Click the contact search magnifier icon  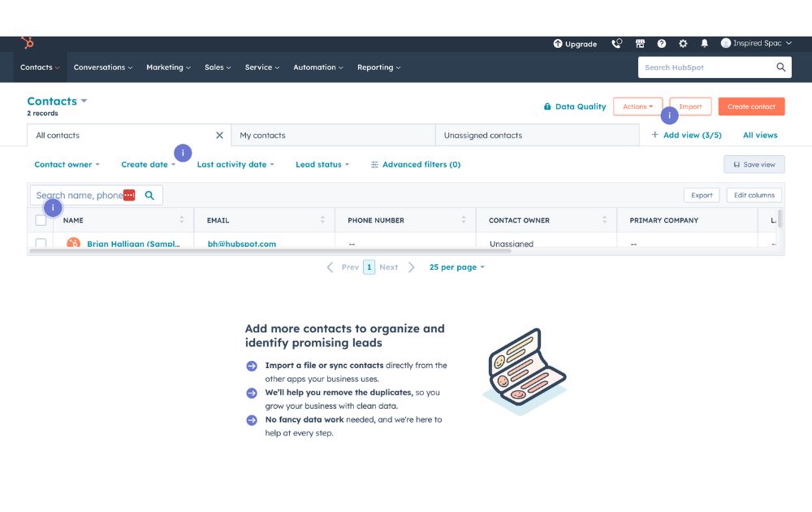(149, 195)
